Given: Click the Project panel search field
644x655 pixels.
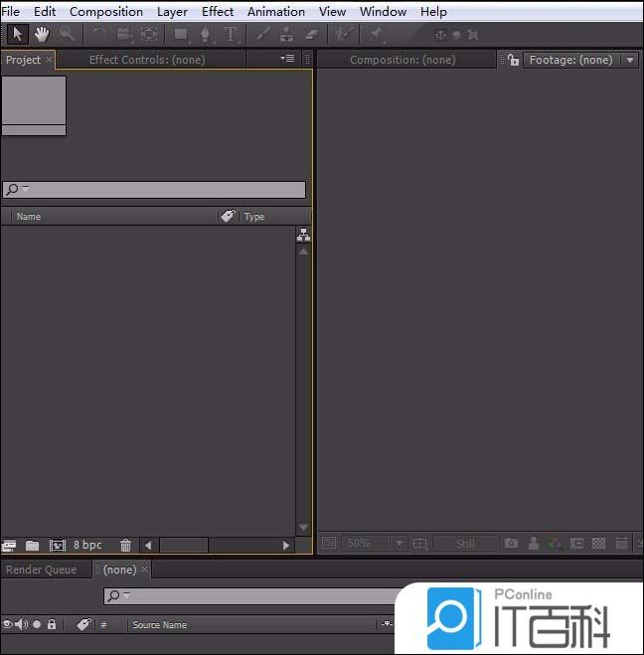Looking at the screenshot, I should (154, 189).
